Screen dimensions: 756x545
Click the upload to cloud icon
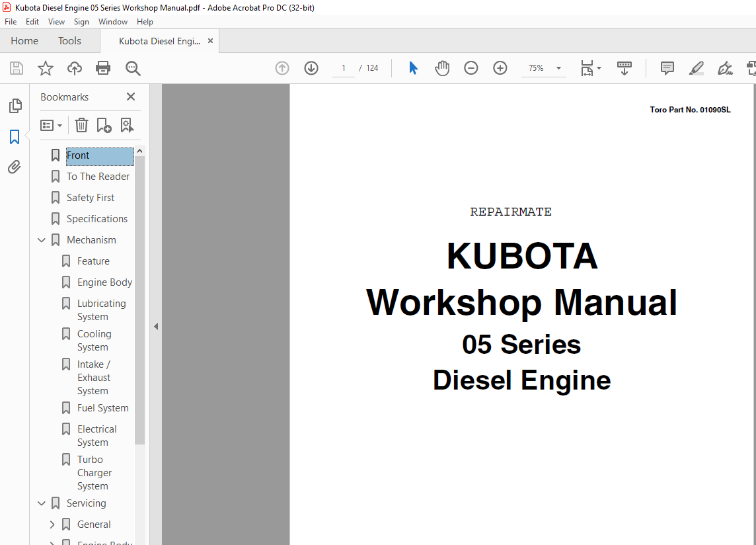pos(74,68)
